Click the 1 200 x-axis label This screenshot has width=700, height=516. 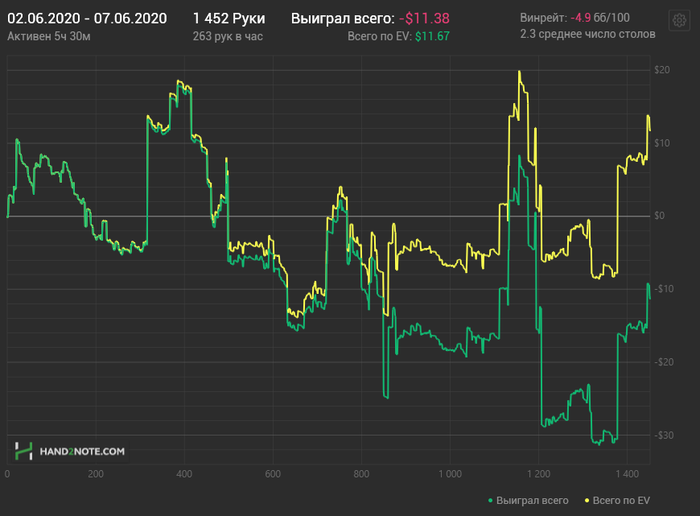pyautogui.click(x=538, y=474)
